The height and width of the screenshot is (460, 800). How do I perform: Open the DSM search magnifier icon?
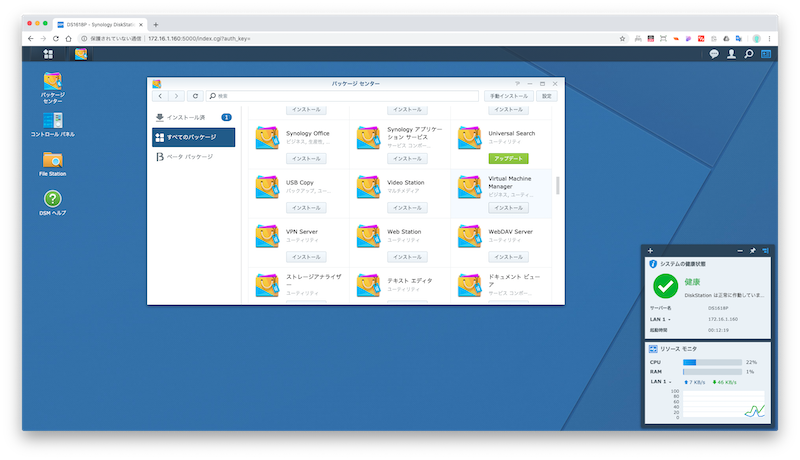[x=748, y=54]
